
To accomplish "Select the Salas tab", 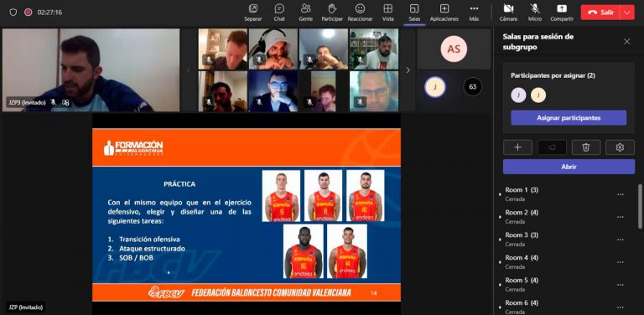I will coord(414,13).
